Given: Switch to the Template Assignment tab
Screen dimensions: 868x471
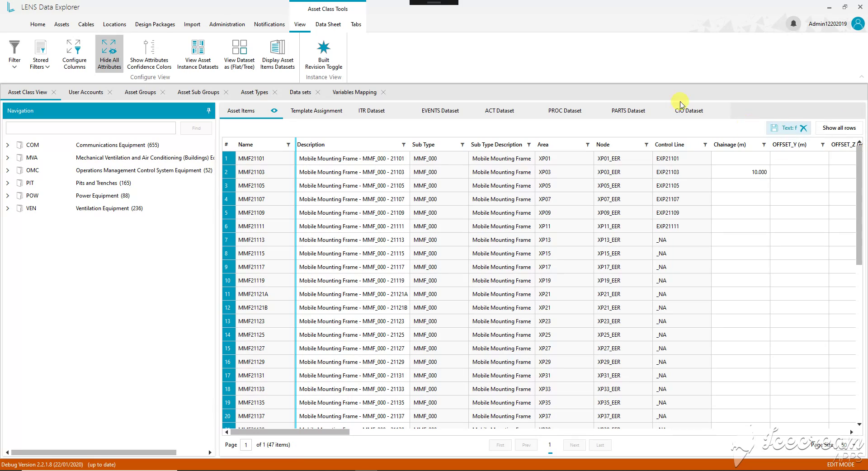Looking at the screenshot, I should coord(316,111).
